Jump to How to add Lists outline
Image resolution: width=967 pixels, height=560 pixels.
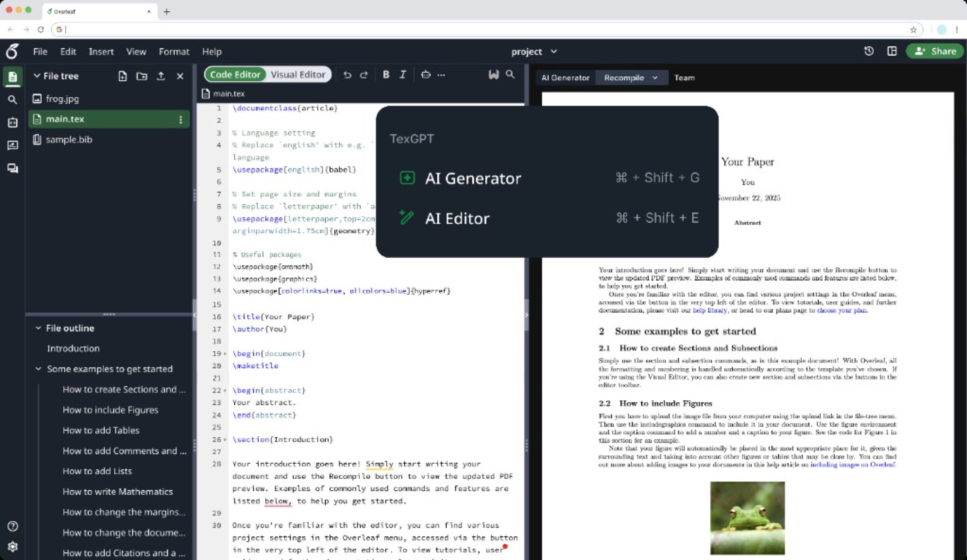tap(97, 471)
